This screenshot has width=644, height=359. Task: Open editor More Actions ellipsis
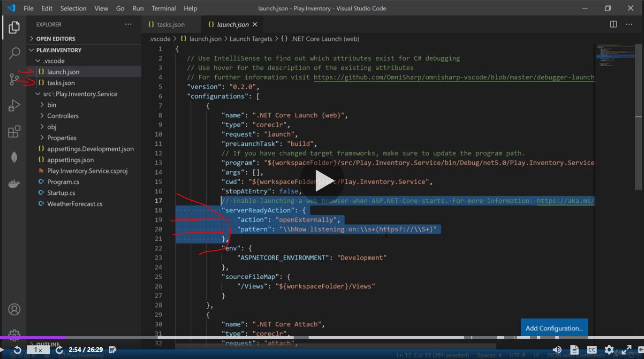pos(629,24)
